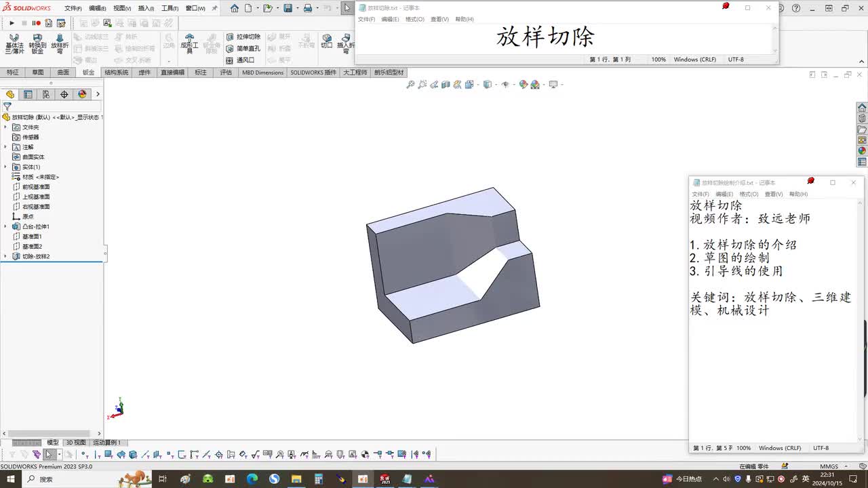Switch to the 评估 ribbon tab
Image resolution: width=868 pixels, height=488 pixels.
tap(226, 73)
